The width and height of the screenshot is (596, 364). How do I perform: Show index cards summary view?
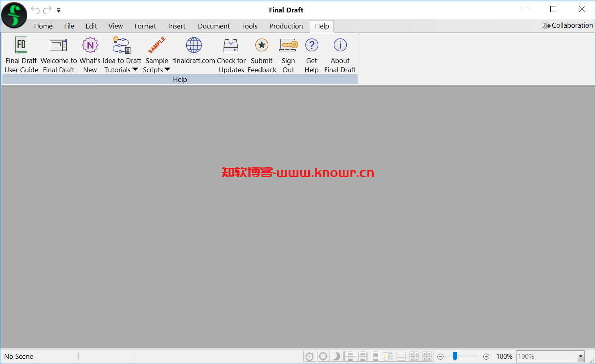tap(414, 356)
